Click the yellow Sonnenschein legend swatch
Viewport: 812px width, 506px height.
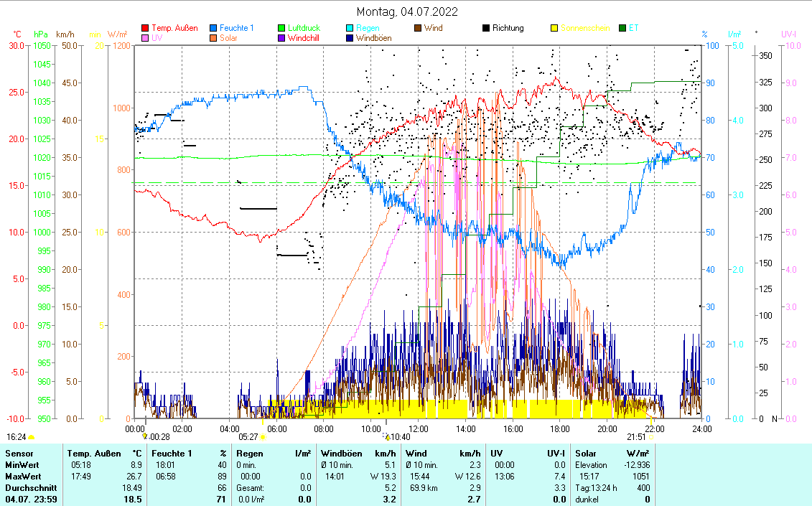pyautogui.click(x=555, y=29)
